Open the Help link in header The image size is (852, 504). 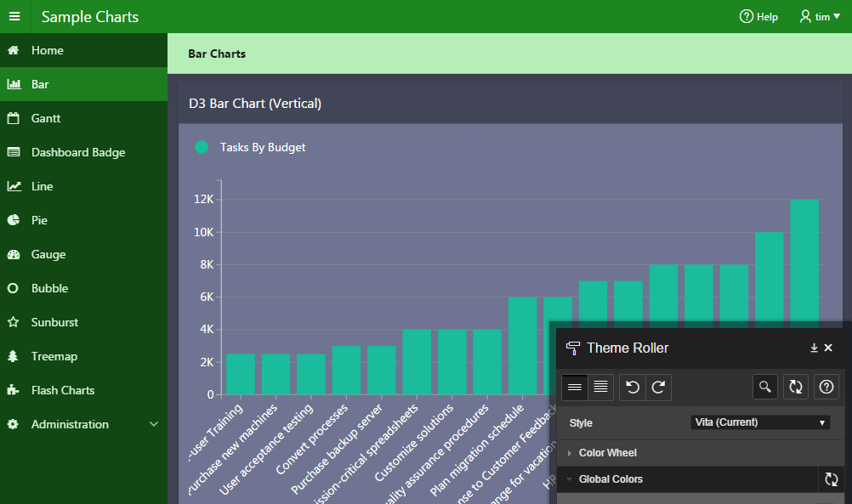coord(758,17)
